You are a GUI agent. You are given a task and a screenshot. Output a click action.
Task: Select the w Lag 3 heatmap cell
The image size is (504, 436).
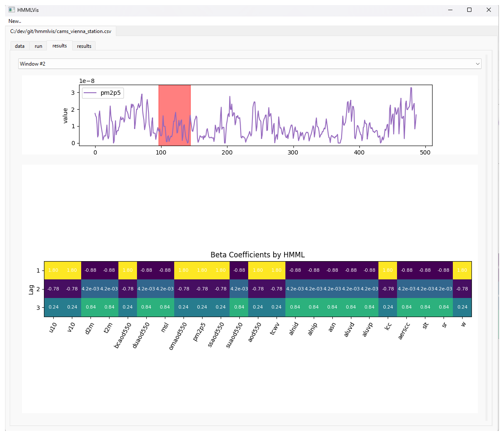coord(462,307)
